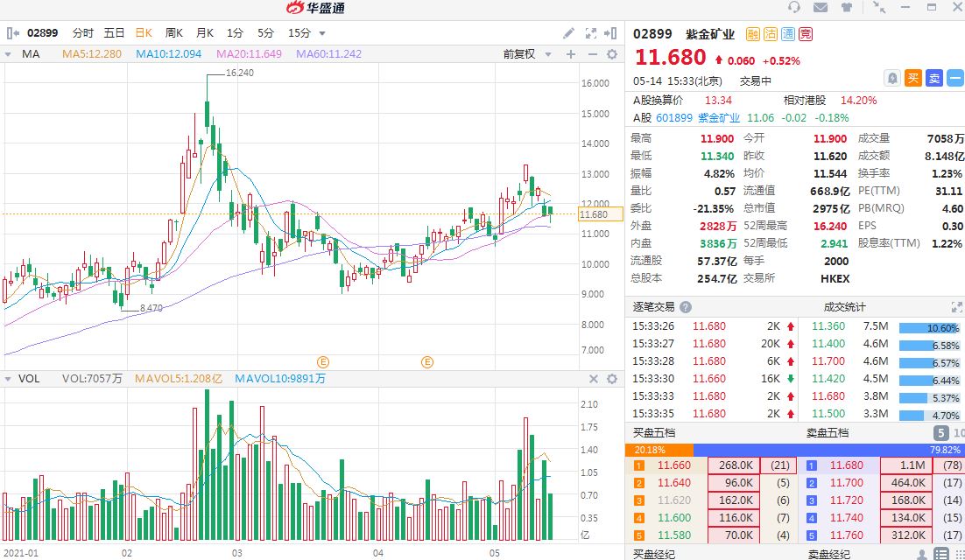965x560 pixels.
Task: Select the 5分 five-minute chart
Action: (x=265, y=33)
